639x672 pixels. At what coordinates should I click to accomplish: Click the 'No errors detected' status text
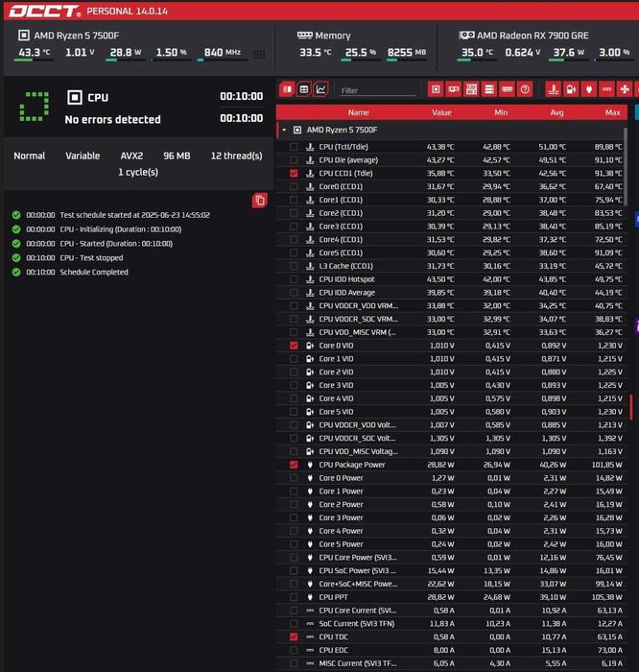[112, 120]
